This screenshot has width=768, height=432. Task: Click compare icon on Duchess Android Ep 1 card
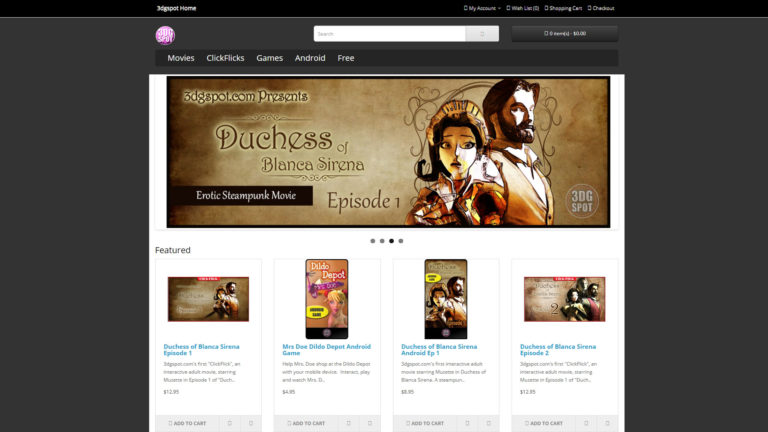489,423
